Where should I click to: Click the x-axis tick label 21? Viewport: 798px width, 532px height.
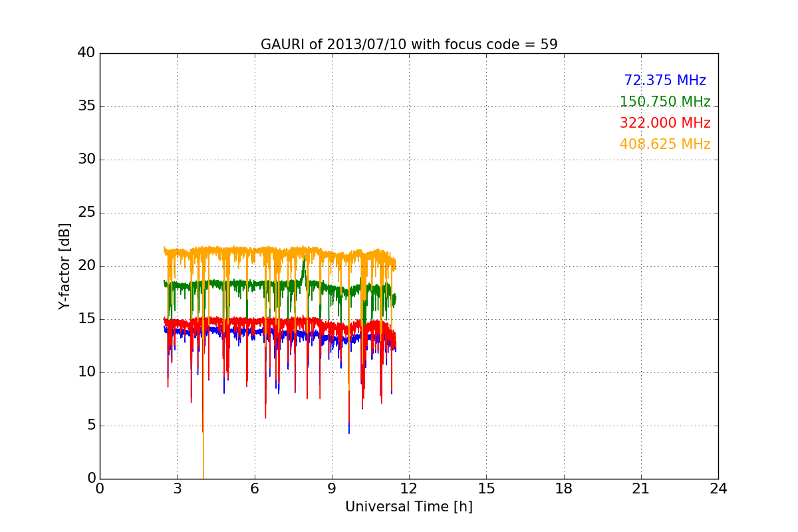tap(641, 488)
